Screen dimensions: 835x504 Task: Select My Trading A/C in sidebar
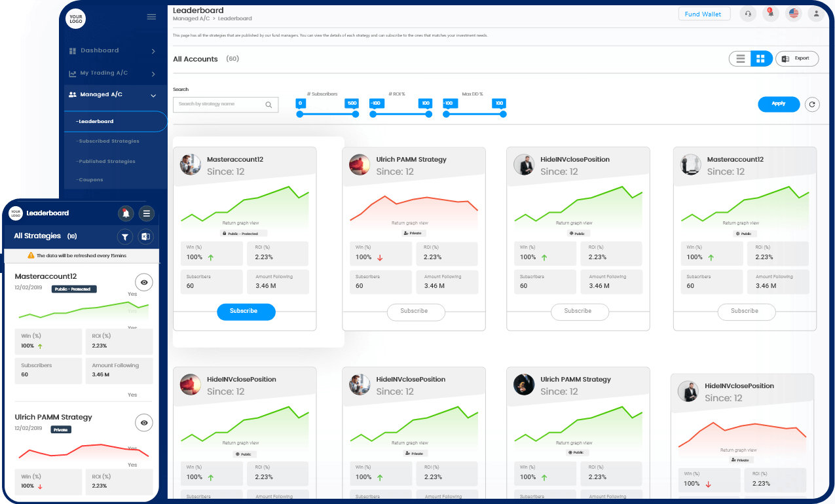104,73
